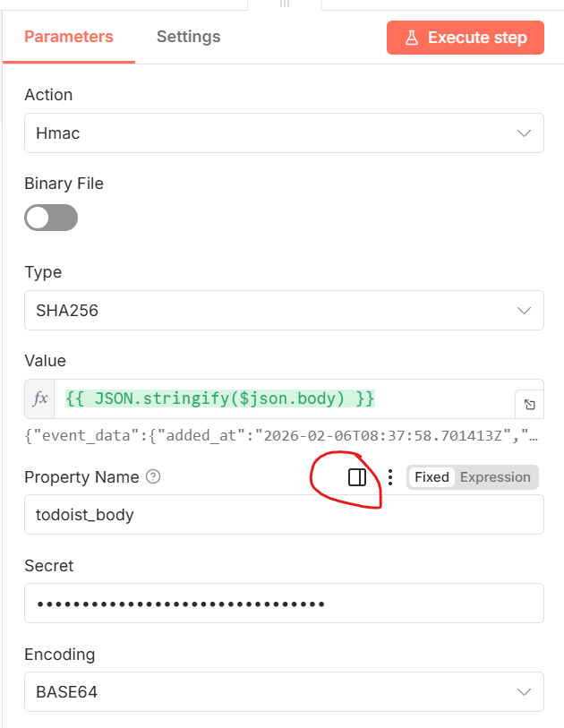Viewport: 564px width, 728px height.
Task: Click the fx expression icon in Value
Action: point(40,398)
